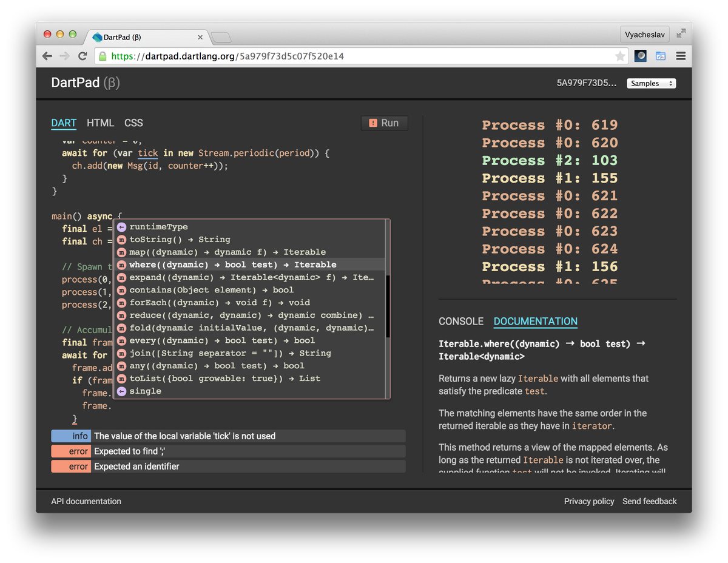Open a new browser tab
The image size is (728, 563).
tap(221, 38)
